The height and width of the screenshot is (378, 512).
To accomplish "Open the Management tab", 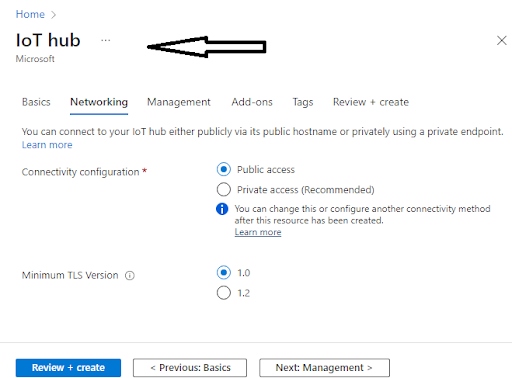I will point(179,102).
